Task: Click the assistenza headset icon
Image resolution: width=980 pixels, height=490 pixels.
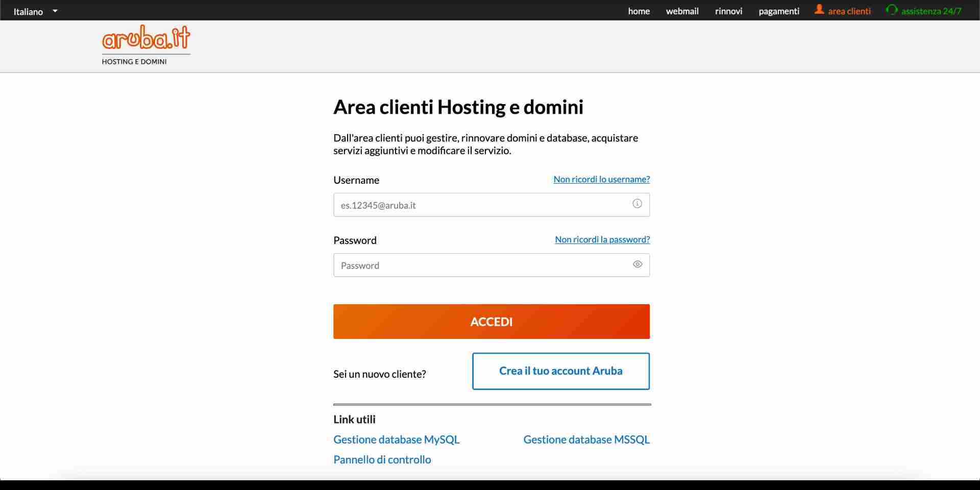Action: 892,10
